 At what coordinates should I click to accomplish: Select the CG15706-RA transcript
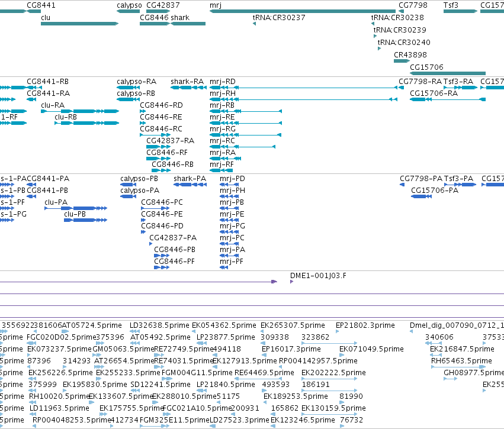pos(448,99)
